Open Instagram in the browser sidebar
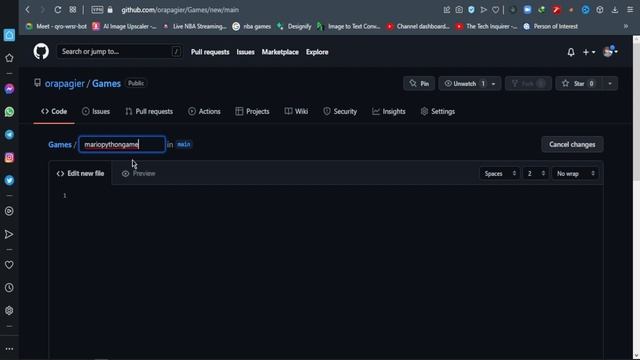 tap(9, 158)
